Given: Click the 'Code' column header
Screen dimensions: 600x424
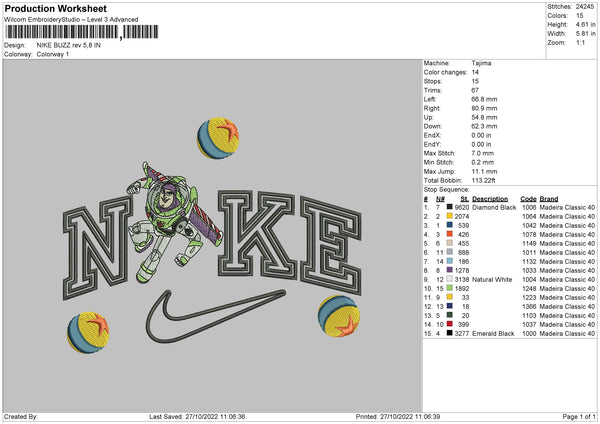Looking at the screenshot, I should (x=528, y=199).
